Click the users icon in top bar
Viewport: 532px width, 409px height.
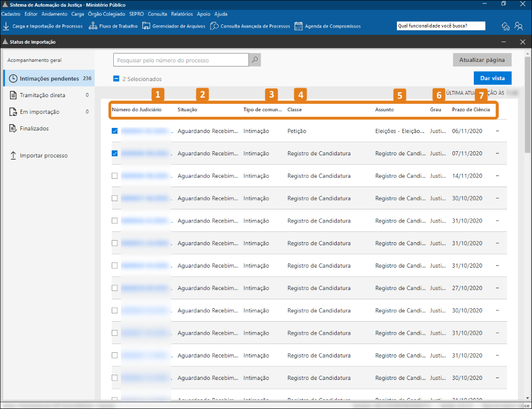point(518,27)
